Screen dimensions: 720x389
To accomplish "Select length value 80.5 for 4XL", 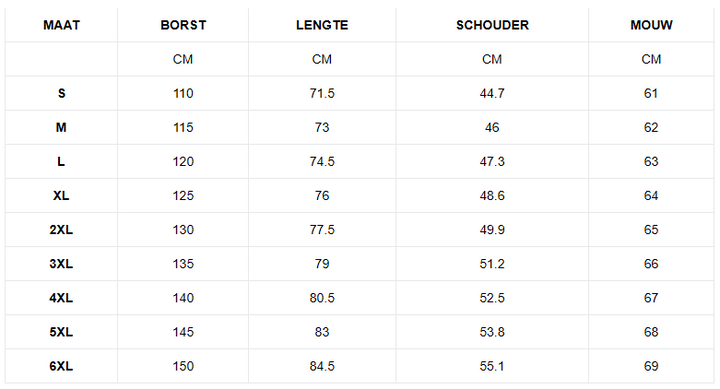I will pos(322,298).
